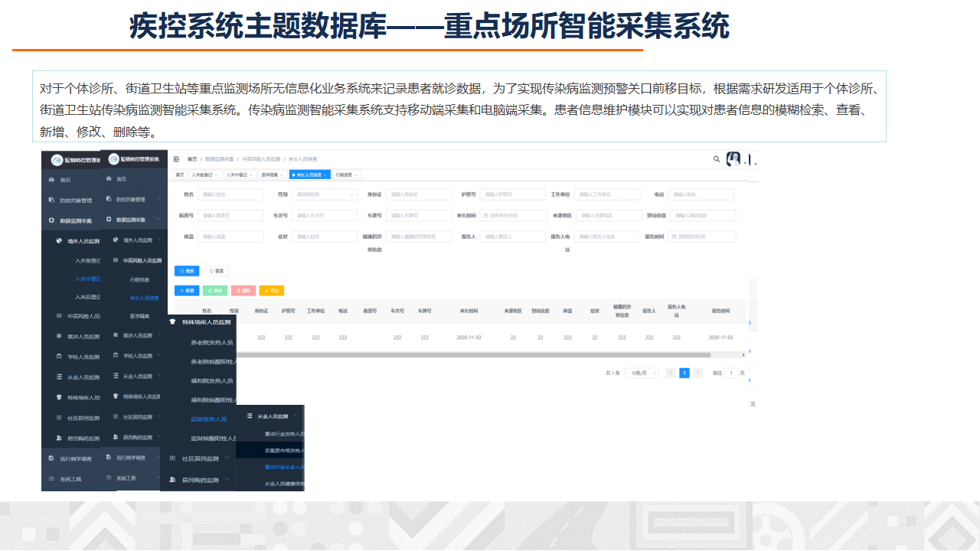Switch to the 行程信息 tab
The height and width of the screenshot is (551, 980).
tap(347, 174)
